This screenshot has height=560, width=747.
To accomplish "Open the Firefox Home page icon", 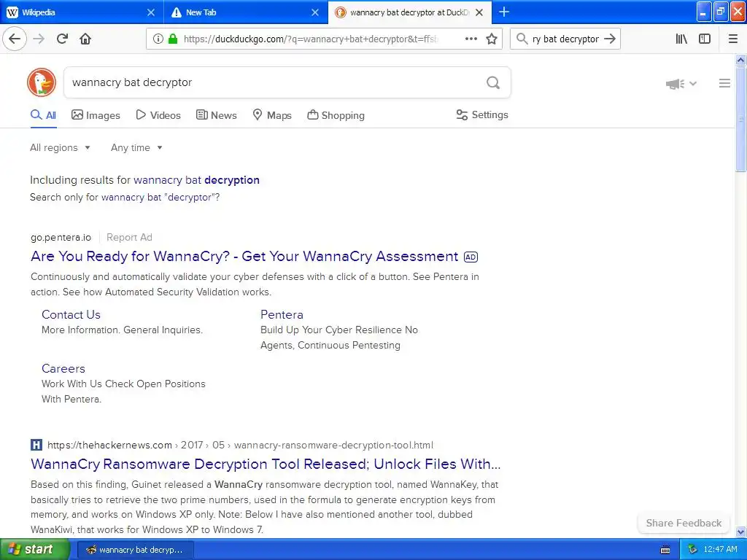I will coord(85,39).
